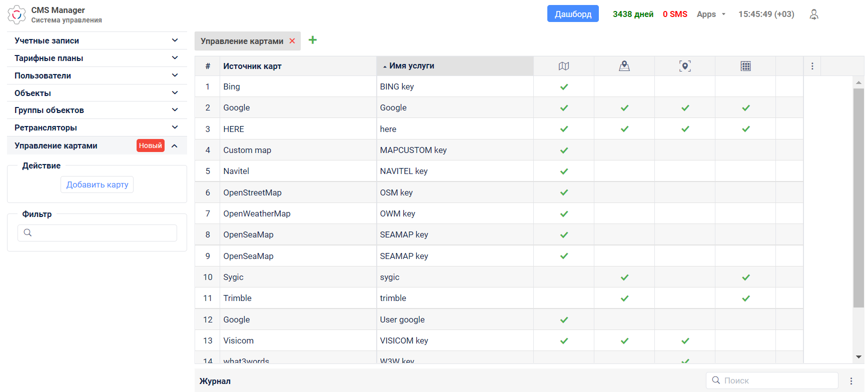868x392 pixels.
Task: Add a new tab with green plus
Action: (313, 40)
